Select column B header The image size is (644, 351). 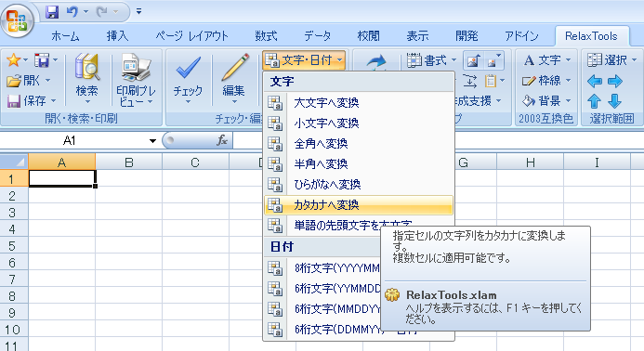pyautogui.click(x=129, y=162)
